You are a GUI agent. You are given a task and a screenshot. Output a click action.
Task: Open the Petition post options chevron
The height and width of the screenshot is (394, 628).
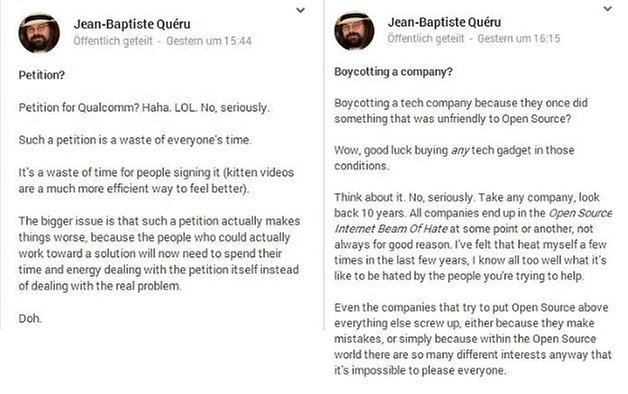pyautogui.click(x=300, y=10)
